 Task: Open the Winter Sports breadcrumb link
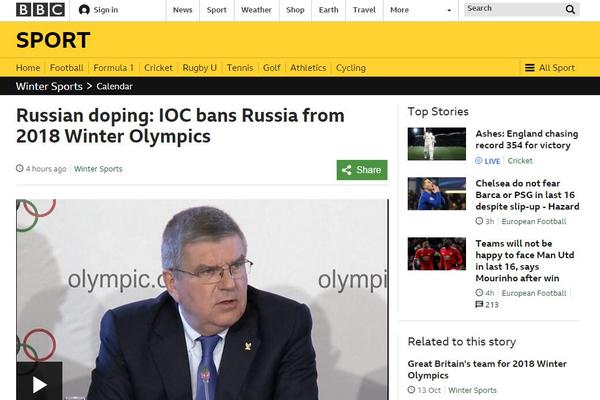49,87
